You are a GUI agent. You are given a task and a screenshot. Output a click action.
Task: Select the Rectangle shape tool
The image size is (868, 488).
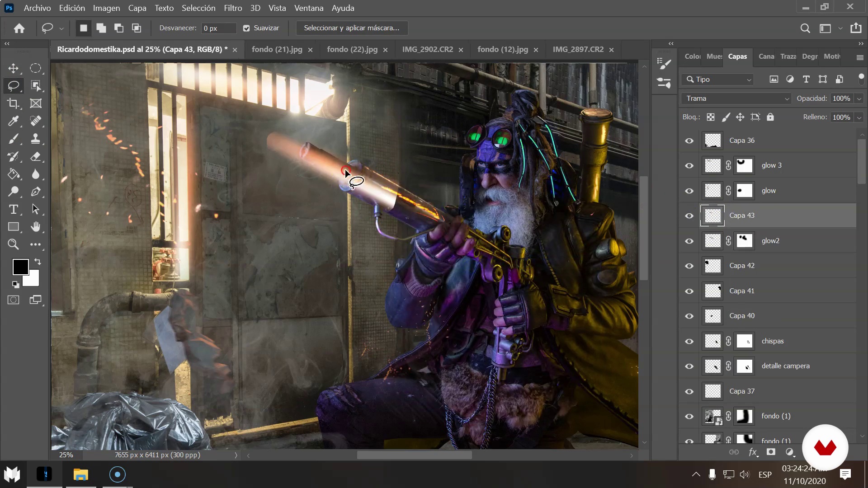(x=14, y=227)
